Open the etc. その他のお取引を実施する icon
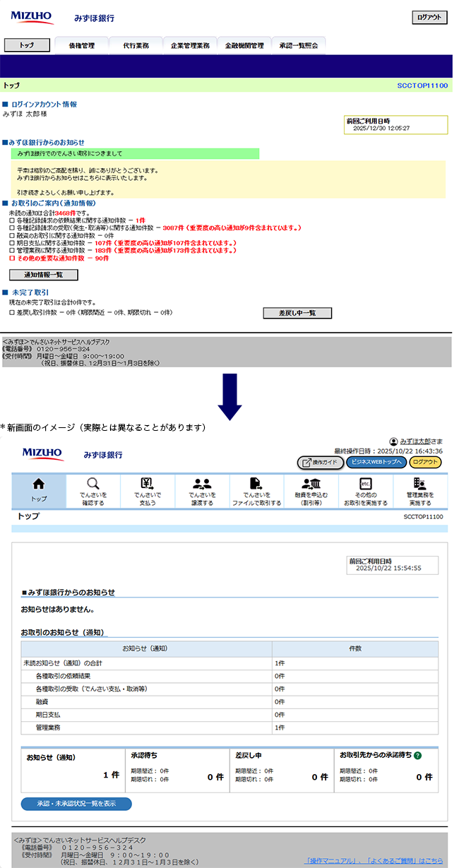This screenshot has height=868, width=459. click(365, 483)
